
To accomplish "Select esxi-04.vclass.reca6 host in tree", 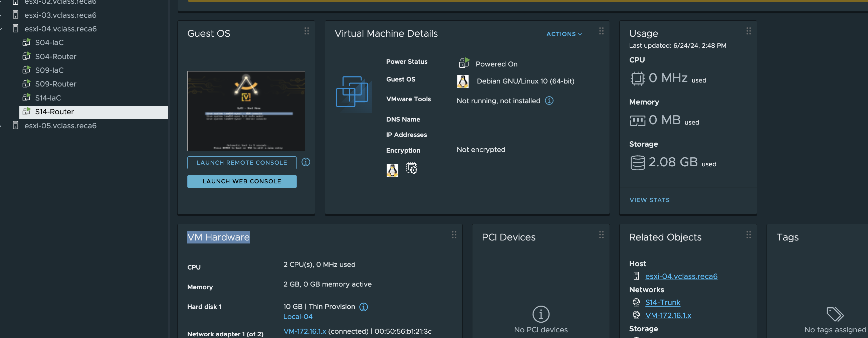I will (60, 29).
